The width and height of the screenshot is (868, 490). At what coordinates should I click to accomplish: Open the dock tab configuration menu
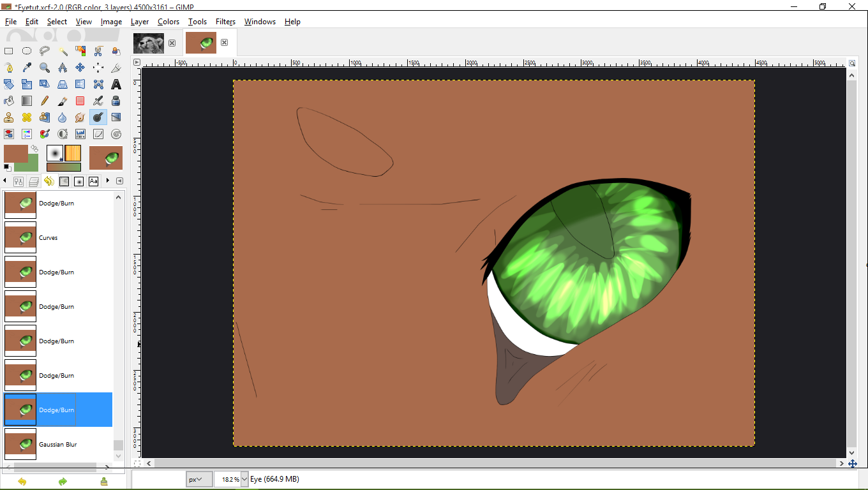(x=119, y=181)
